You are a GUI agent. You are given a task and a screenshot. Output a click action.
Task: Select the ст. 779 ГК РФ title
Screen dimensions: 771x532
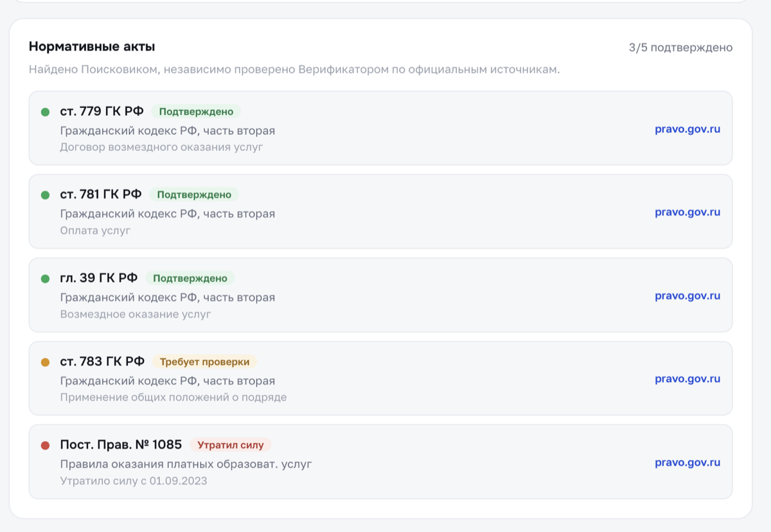click(102, 111)
